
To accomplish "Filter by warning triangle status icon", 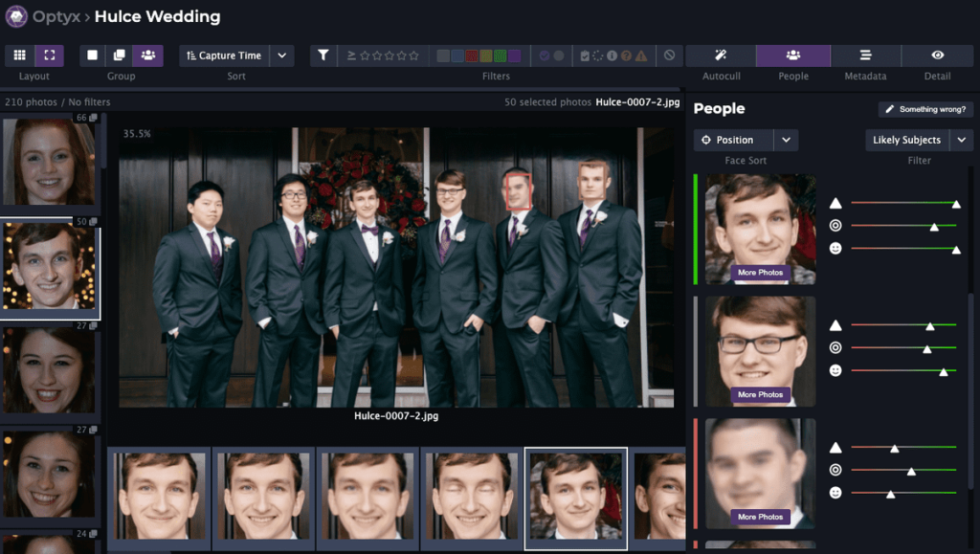I will [x=641, y=55].
